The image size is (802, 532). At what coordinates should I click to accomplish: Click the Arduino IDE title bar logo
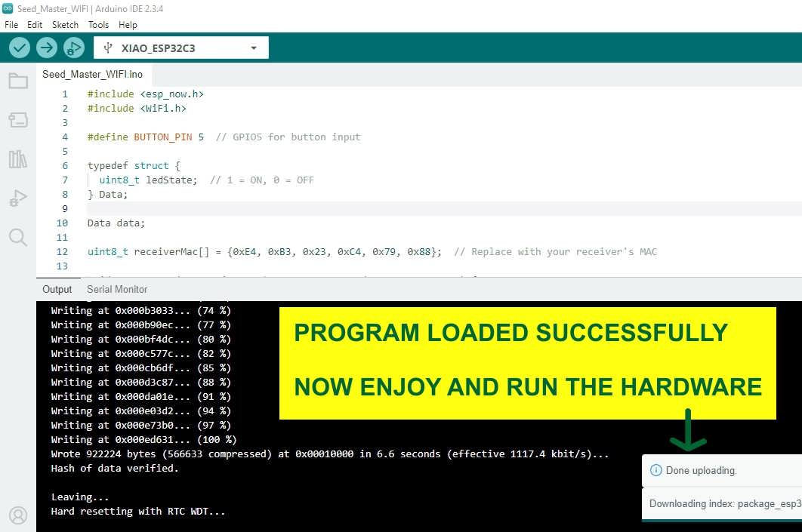(x=7, y=8)
